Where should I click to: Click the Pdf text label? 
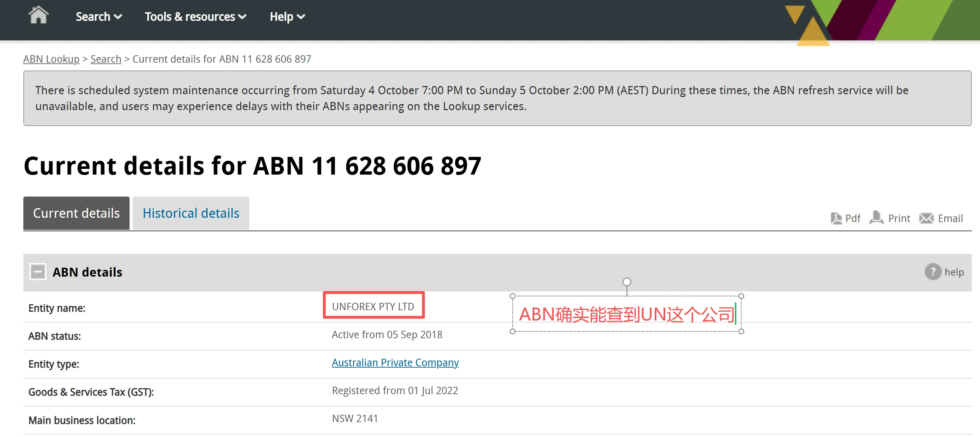click(x=853, y=218)
